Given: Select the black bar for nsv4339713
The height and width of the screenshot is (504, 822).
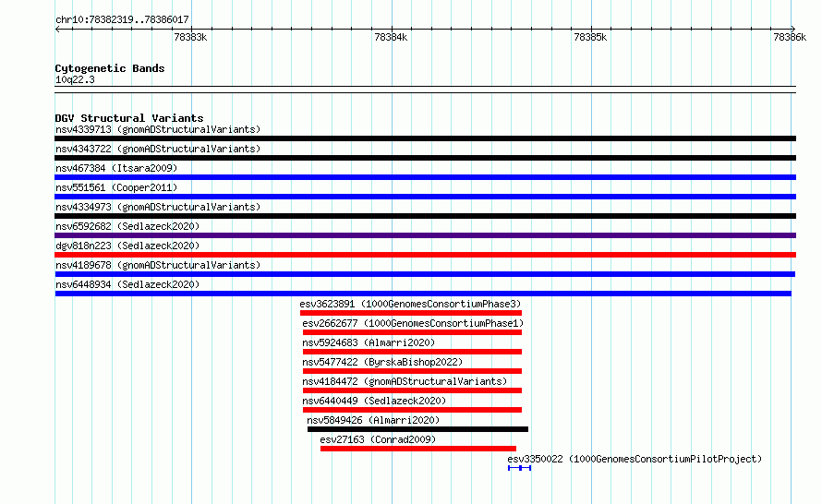Looking at the screenshot, I should [425, 138].
